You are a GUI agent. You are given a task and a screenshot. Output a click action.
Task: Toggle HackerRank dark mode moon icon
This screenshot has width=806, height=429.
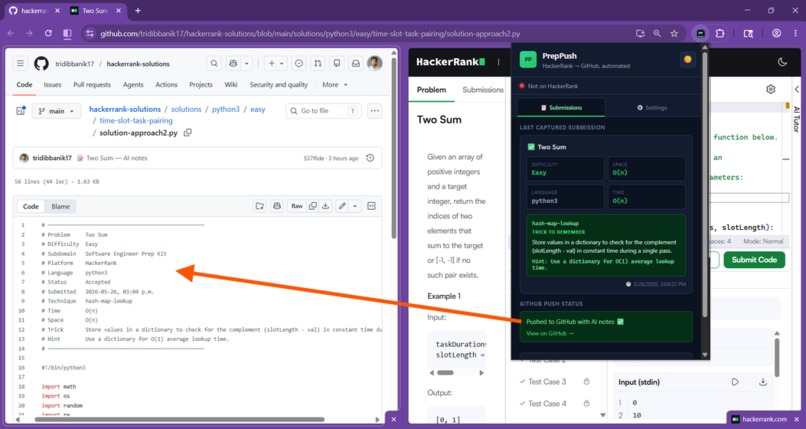coord(782,62)
